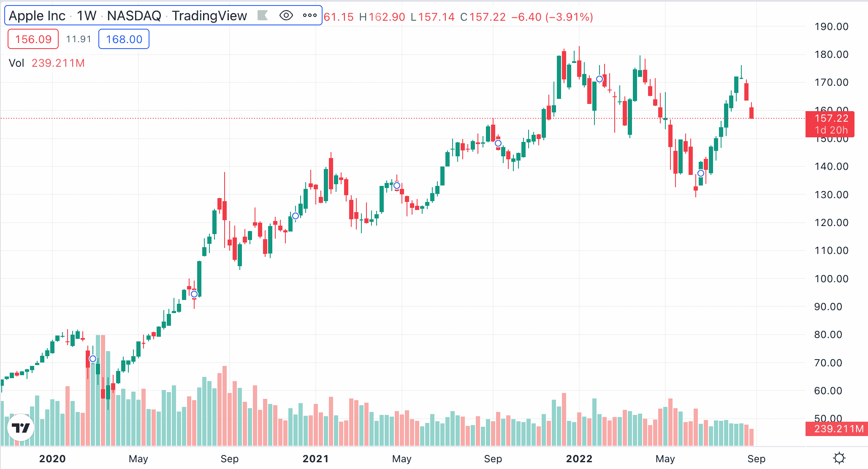
Task: Click the TradingView logo badge
Action: (x=21, y=428)
